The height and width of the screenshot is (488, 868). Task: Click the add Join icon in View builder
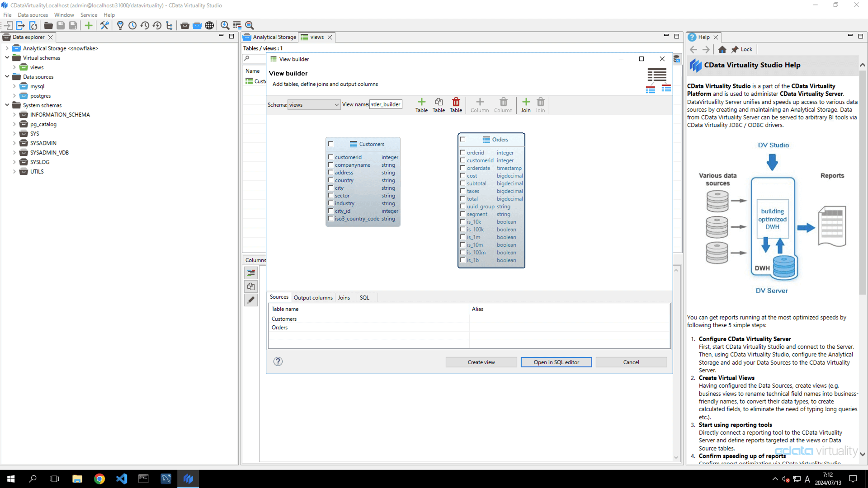coord(525,105)
